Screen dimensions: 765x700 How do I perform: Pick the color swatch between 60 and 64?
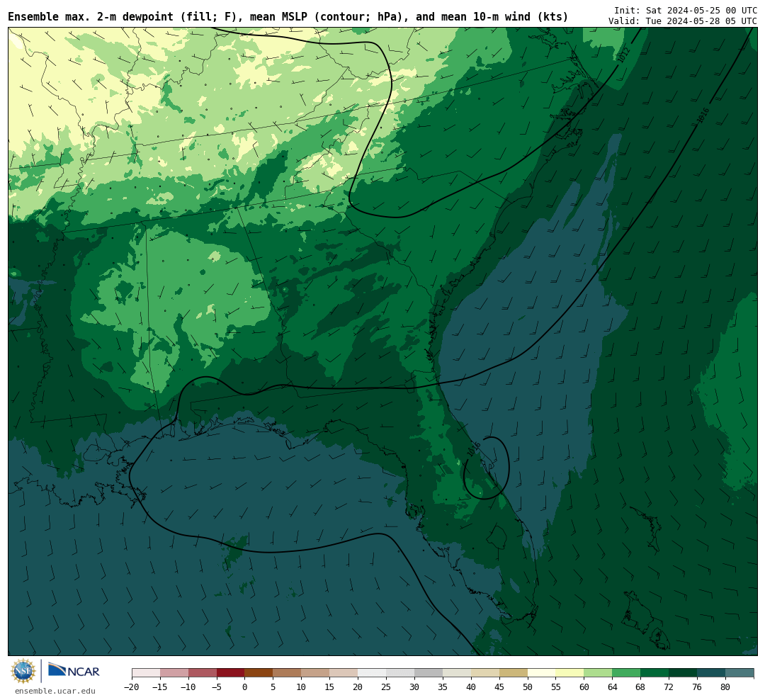tap(598, 673)
